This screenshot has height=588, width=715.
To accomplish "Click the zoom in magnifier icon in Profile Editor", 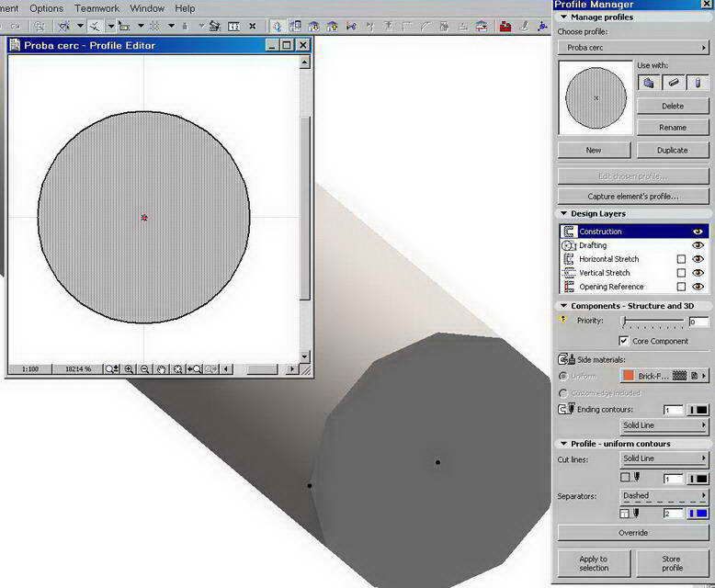I will point(129,368).
